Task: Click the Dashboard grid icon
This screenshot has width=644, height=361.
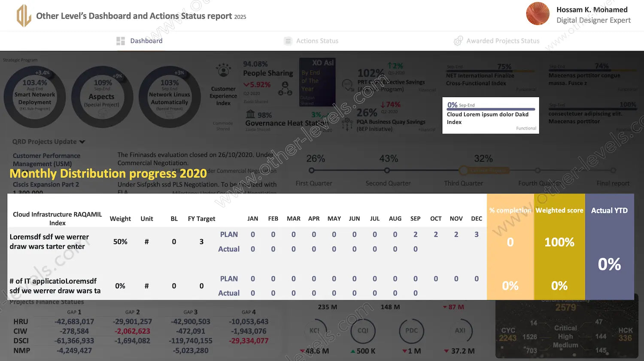Action: tap(120, 41)
